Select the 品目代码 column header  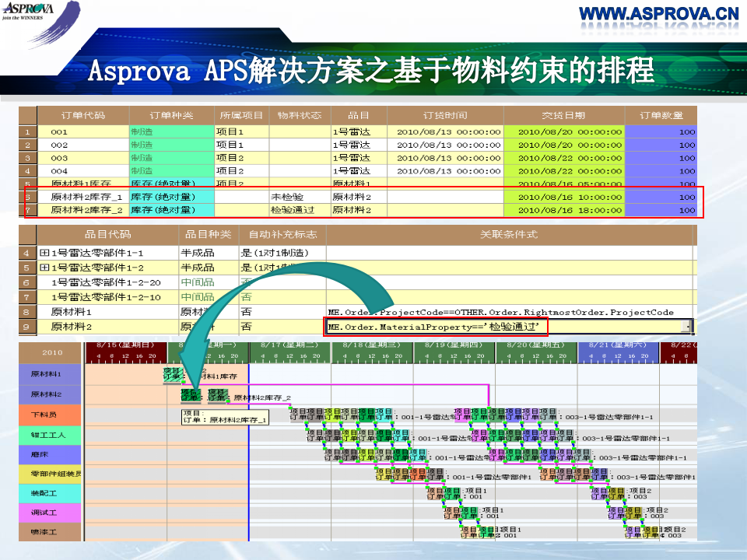tap(107, 234)
